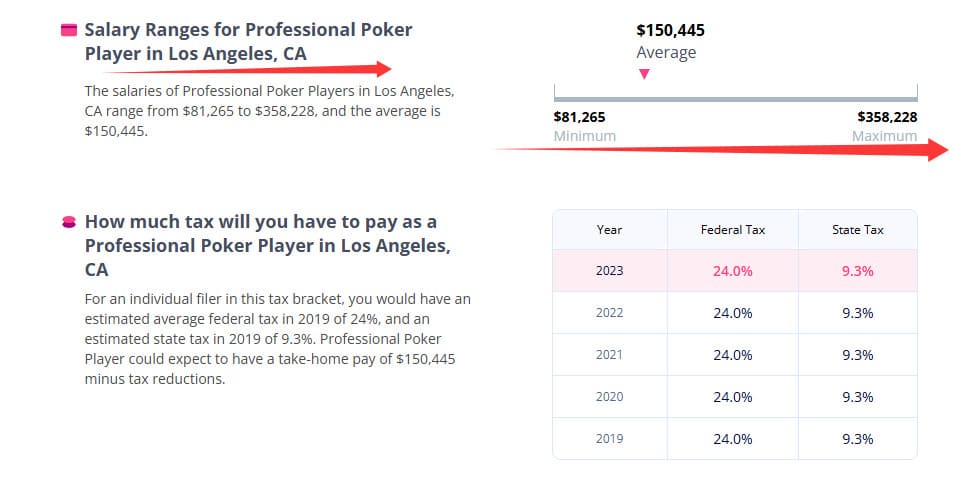Click the 2019 state tax 9.3% cell
Viewport: 958px width, 490px height.
click(x=857, y=439)
